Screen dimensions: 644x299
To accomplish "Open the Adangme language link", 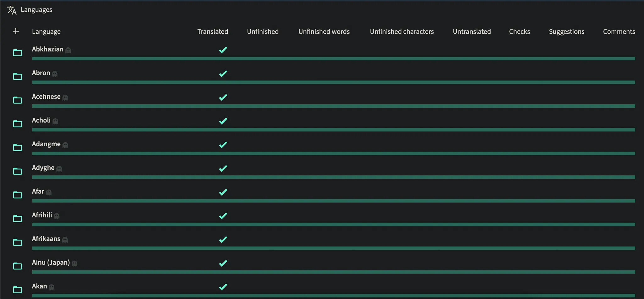I will click(46, 144).
